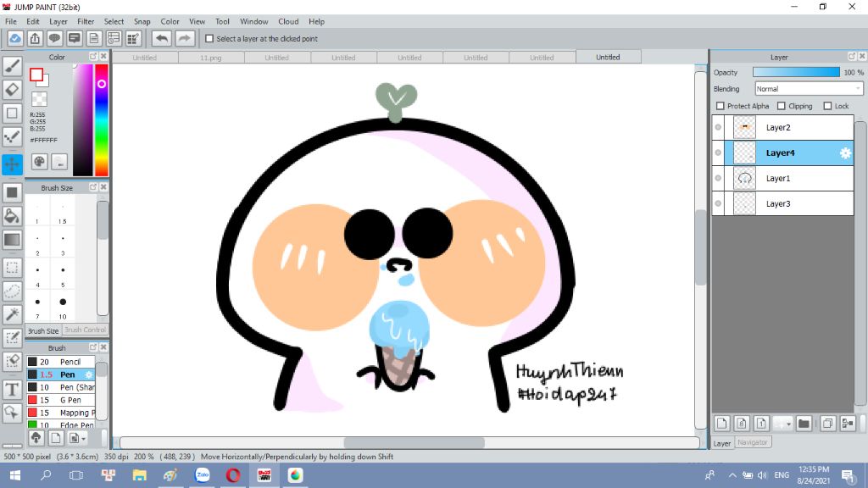The width and height of the screenshot is (868, 488).
Task: Select the Pencil brush
Action: point(61,362)
